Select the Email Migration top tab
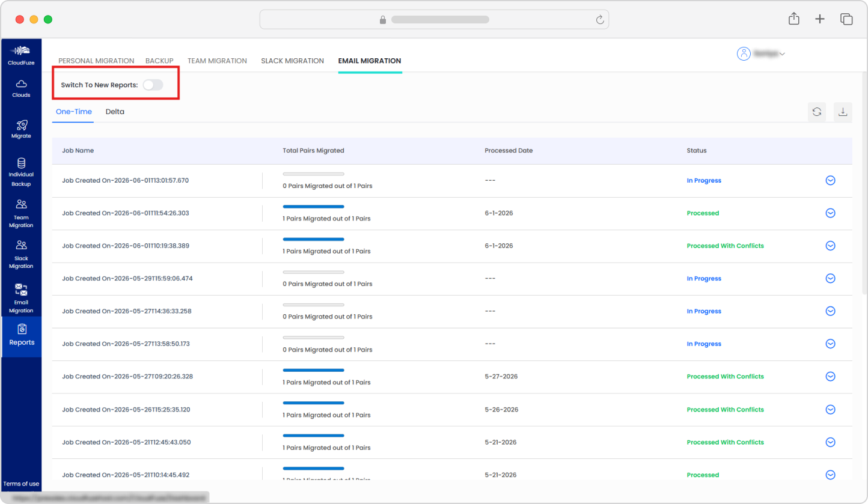Image resolution: width=868 pixels, height=504 pixels. [370, 61]
